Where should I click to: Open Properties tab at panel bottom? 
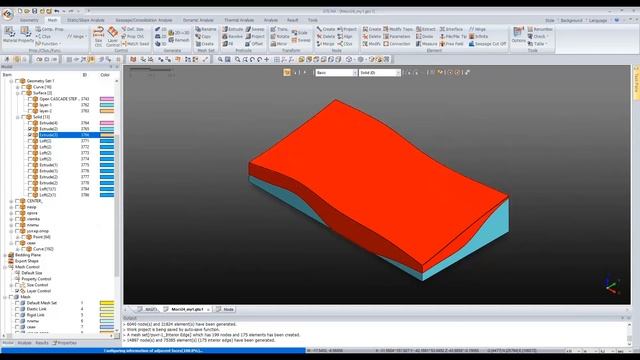pyautogui.click(x=64, y=343)
